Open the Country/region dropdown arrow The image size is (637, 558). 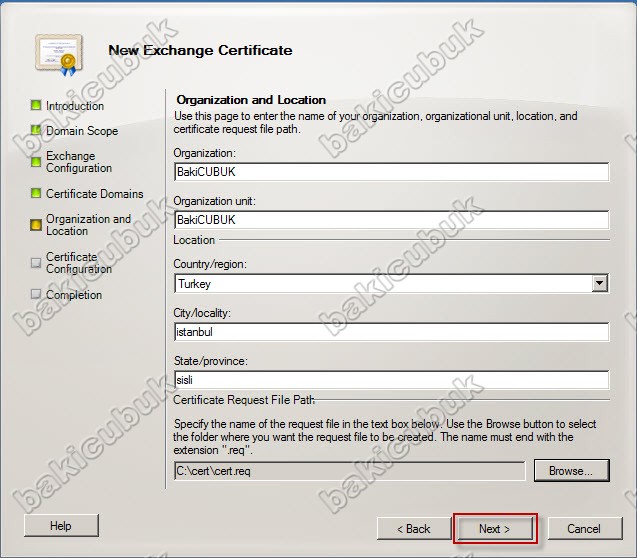(600, 283)
